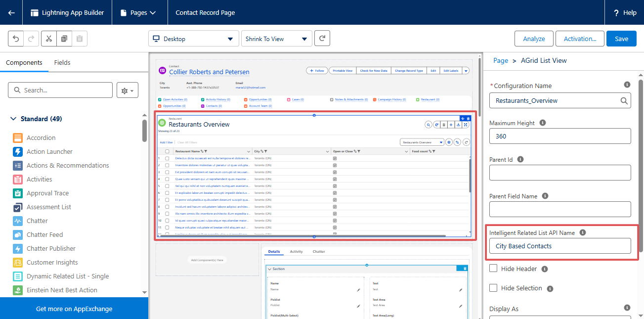
Task: Click the Maximum Height info icon
Action: [543, 123]
